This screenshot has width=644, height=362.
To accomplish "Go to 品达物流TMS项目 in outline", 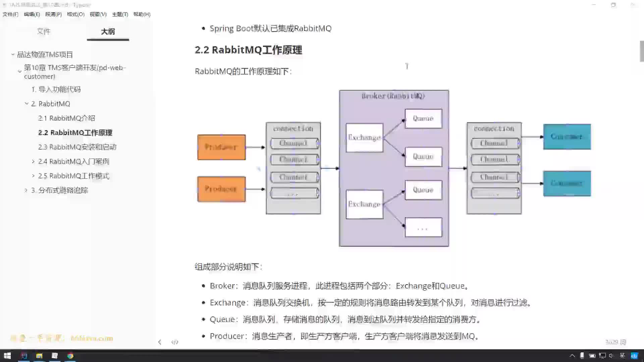I will pyautogui.click(x=45, y=54).
